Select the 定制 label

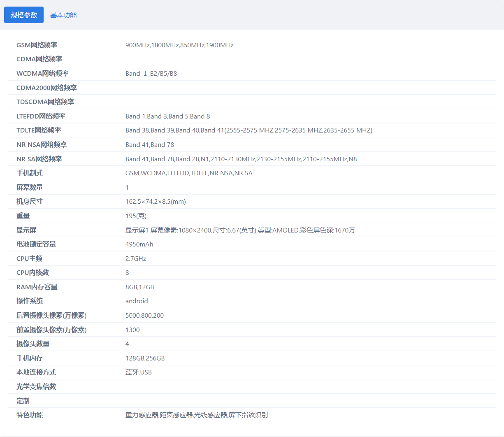pyautogui.click(x=23, y=401)
